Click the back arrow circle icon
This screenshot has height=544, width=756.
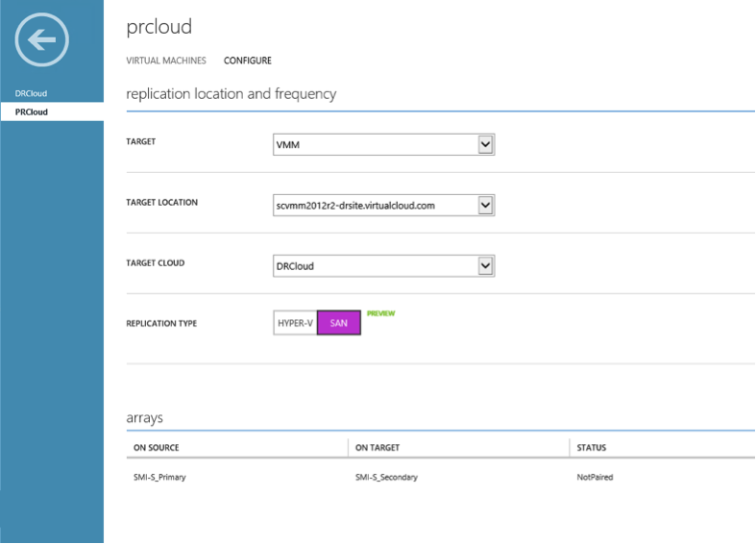[42, 39]
